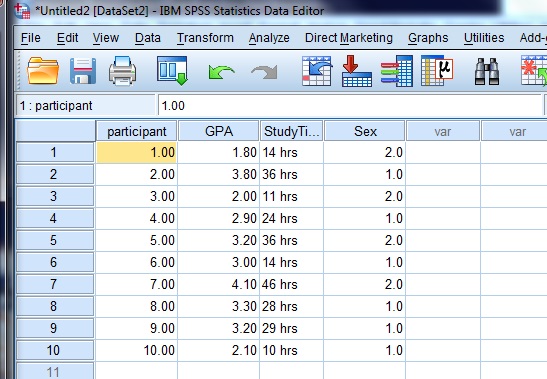Select the GPA column header

[219, 131]
